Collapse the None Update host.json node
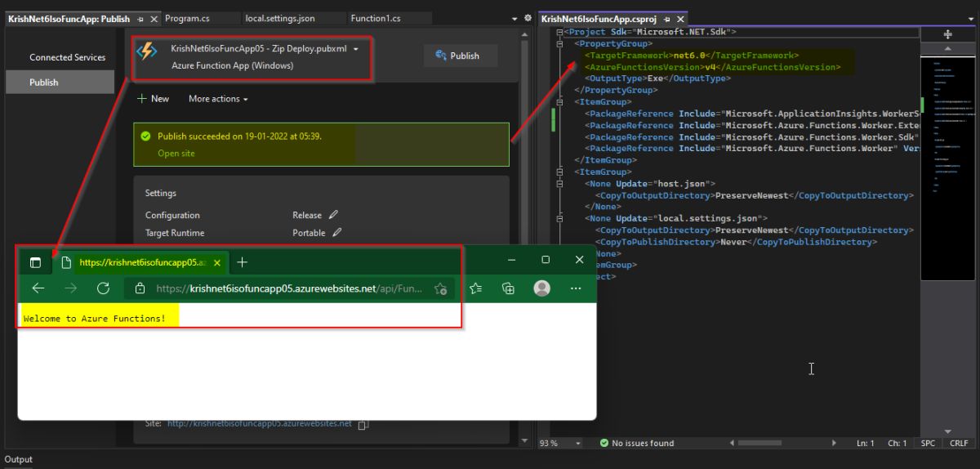Viewport: 980px width, 469px height. tap(559, 184)
